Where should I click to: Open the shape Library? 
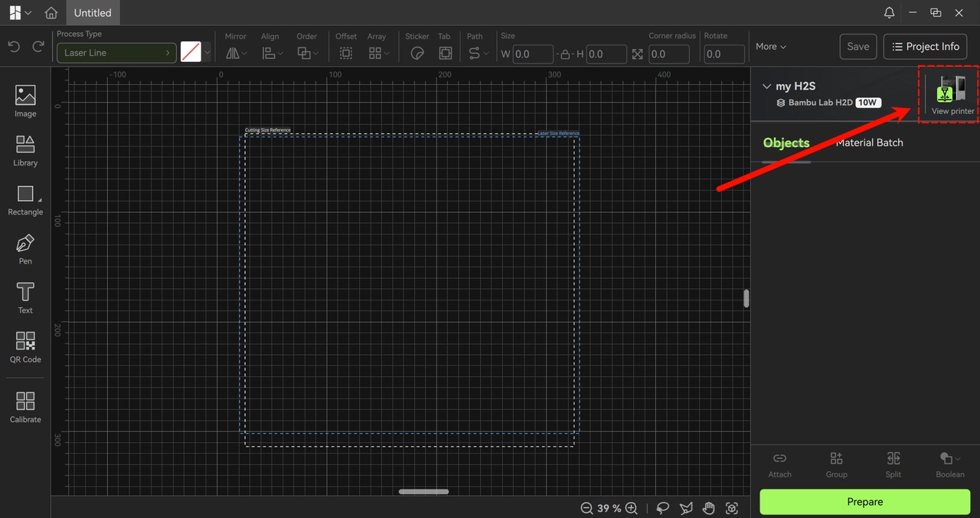(x=25, y=150)
